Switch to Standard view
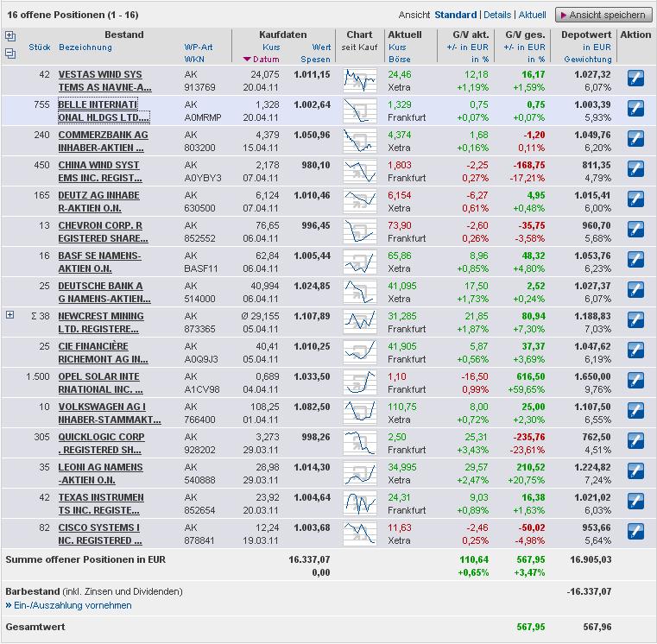Viewport: 657px width, 644px height. (x=456, y=15)
